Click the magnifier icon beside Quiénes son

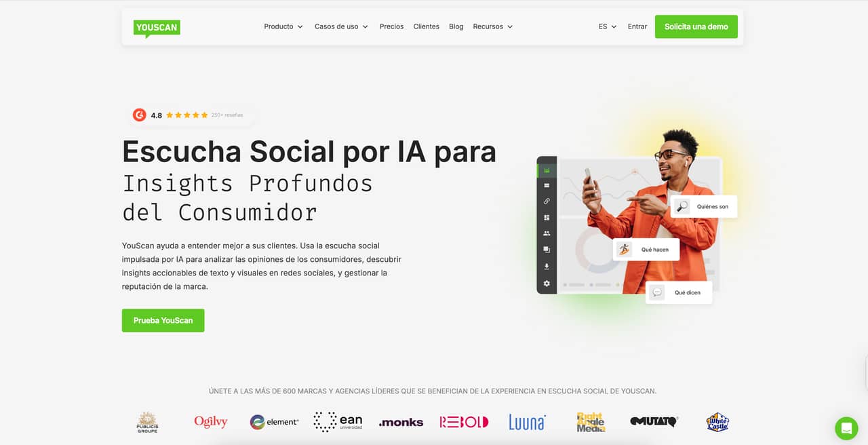(682, 207)
